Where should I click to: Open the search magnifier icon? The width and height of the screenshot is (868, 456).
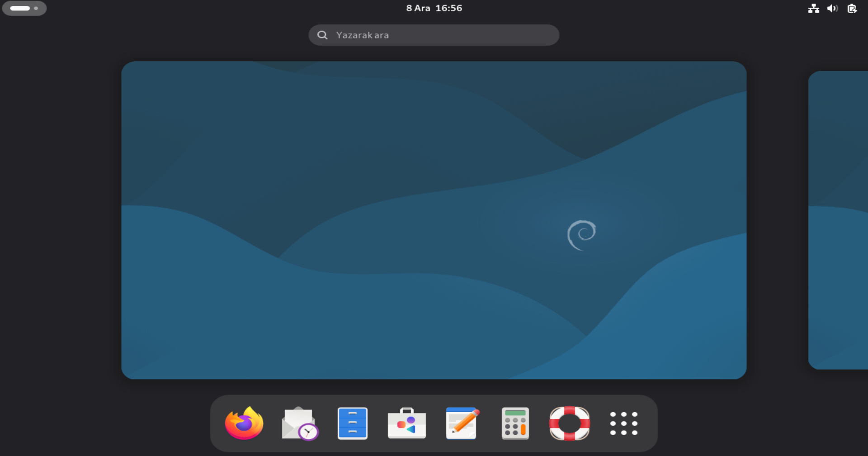click(x=322, y=35)
